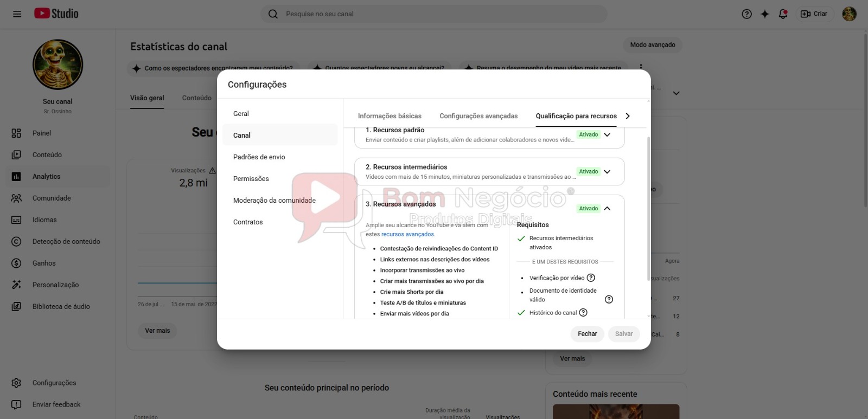Click help icon next to Histórico do canal
Image resolution: width=868 pixels, height=419 pixels.
583,313
